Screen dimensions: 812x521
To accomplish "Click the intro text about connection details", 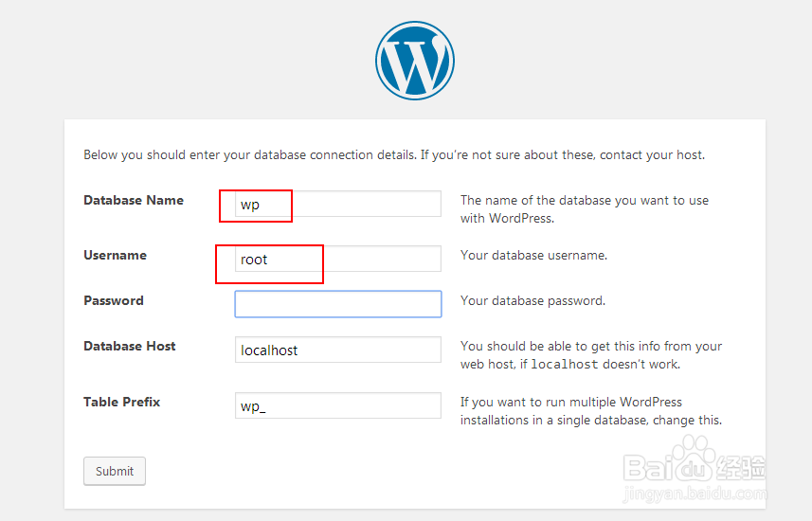I will (394, 154).
